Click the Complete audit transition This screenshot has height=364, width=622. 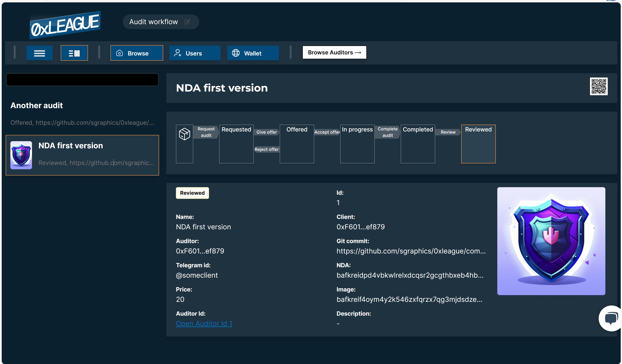coord(388,132)
